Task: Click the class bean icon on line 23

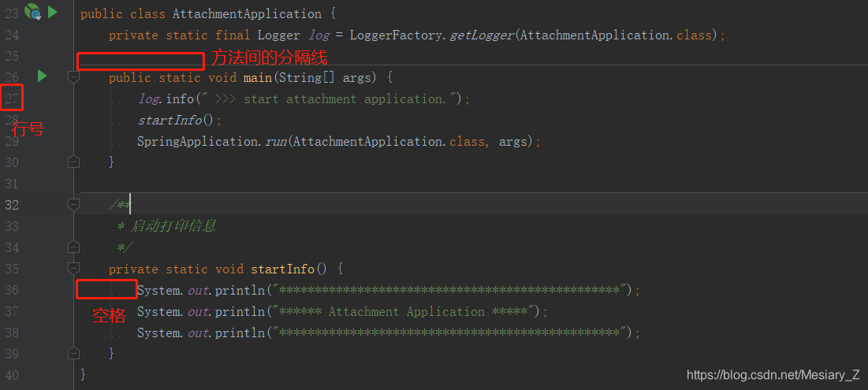Action: (33, 12)
